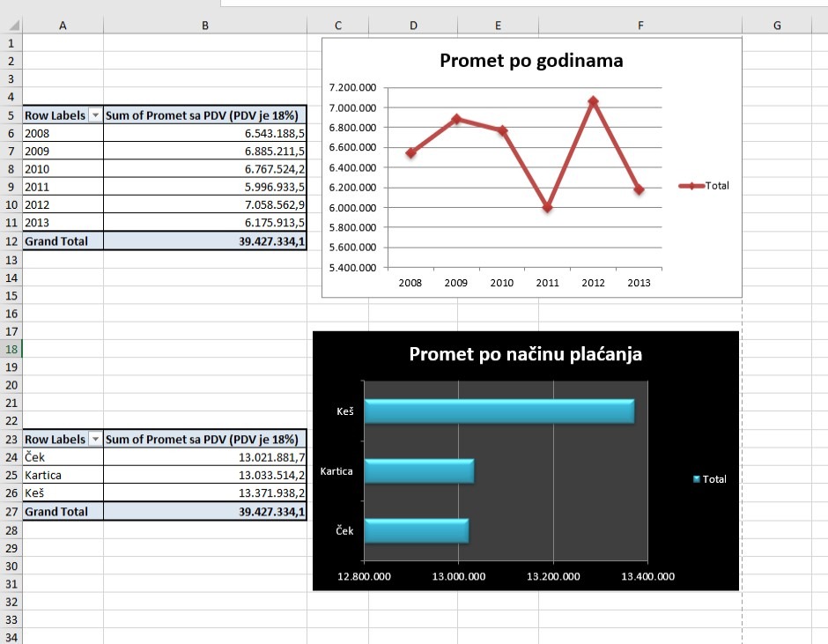Screen dimensions: 828x644
Task: Click the 2013 data point marker on line chart
Action: point(639,189)
